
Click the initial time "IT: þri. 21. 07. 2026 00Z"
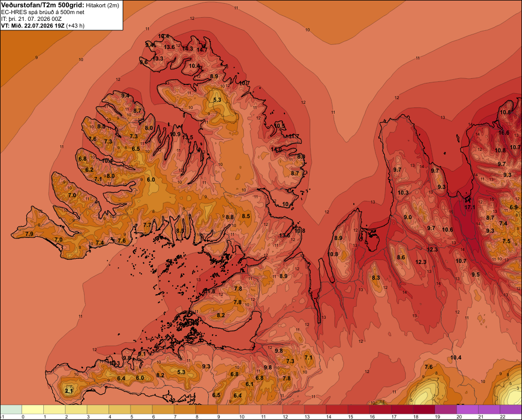(x=31, y=19)
